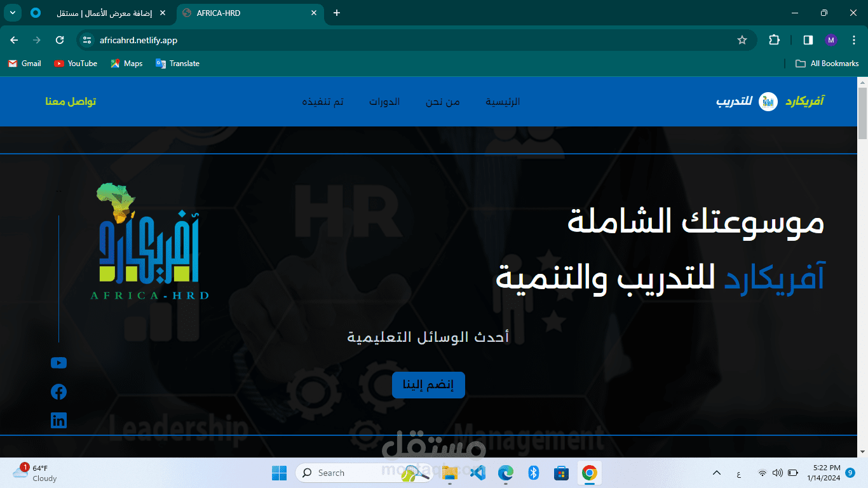Click the إنضم إلينا join button

428,385
